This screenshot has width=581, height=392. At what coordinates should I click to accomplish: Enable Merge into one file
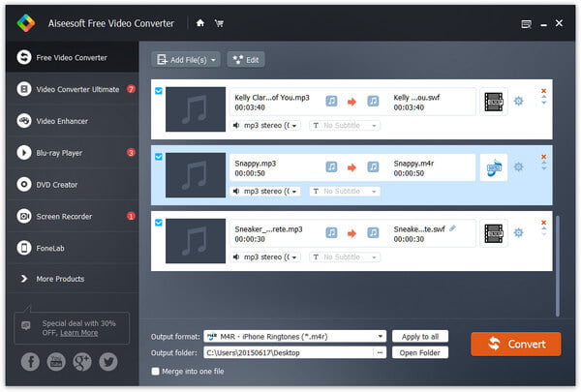pyautogui.click(x=155, y=372)
